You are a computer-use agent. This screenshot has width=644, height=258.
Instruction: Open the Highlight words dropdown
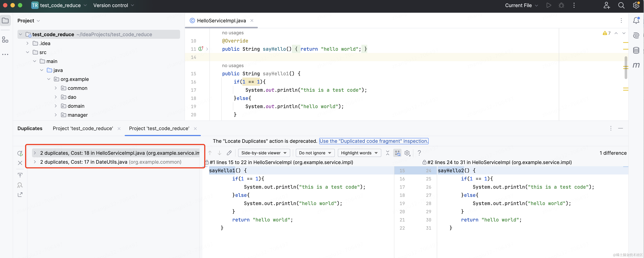point(359,153)
